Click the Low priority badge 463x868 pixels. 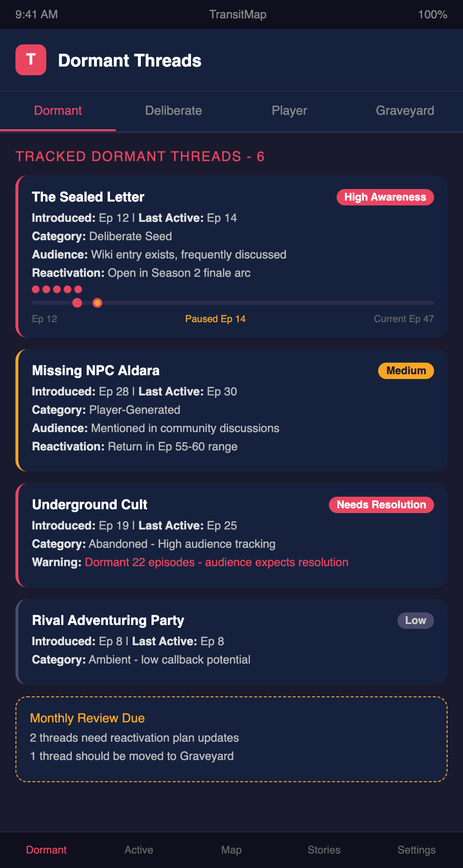coord(415,621)
